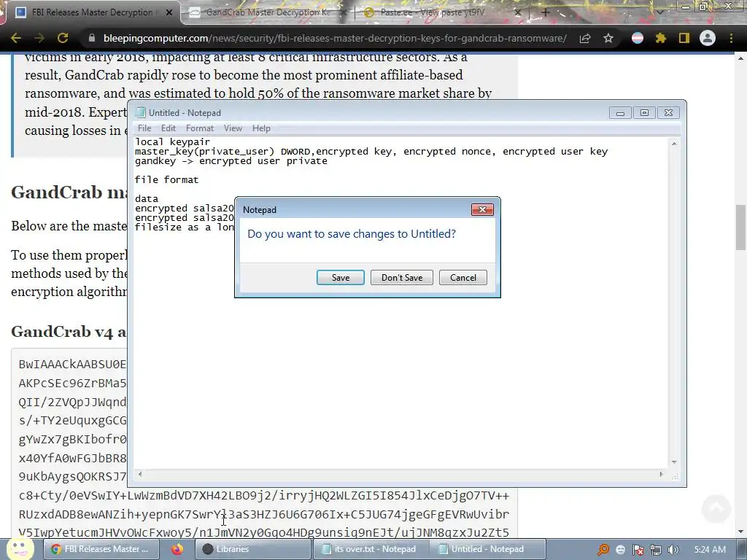Viewport: 747px width, 560px height.
Task: Open Chrome three-dot menu
Action: point(731,38)
